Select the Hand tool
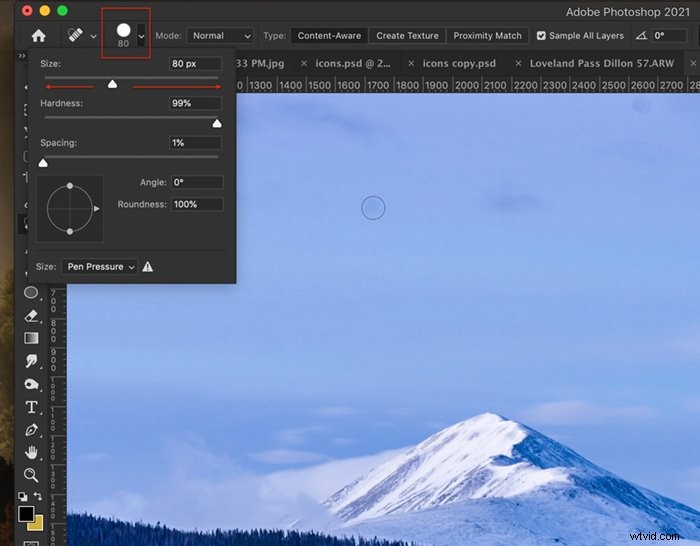This screenshot has height=546, width=700. 31,452
